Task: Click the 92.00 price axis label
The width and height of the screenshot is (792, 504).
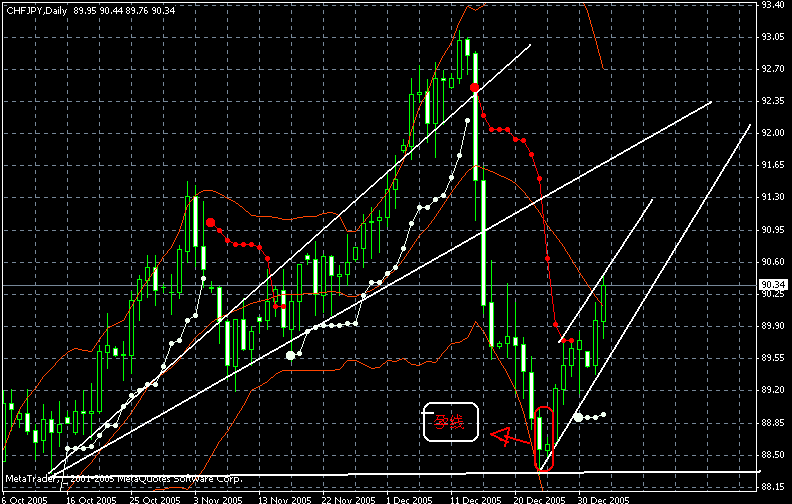Action: point(773,133)
